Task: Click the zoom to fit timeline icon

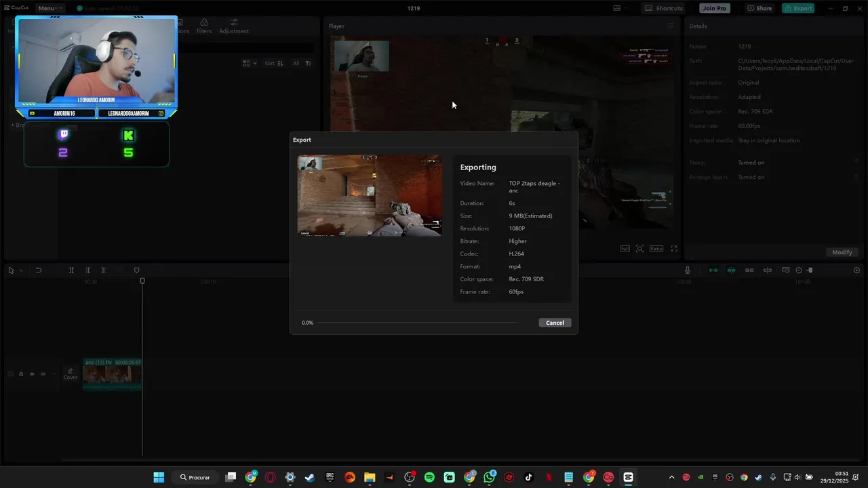Action: click(856, 270)
